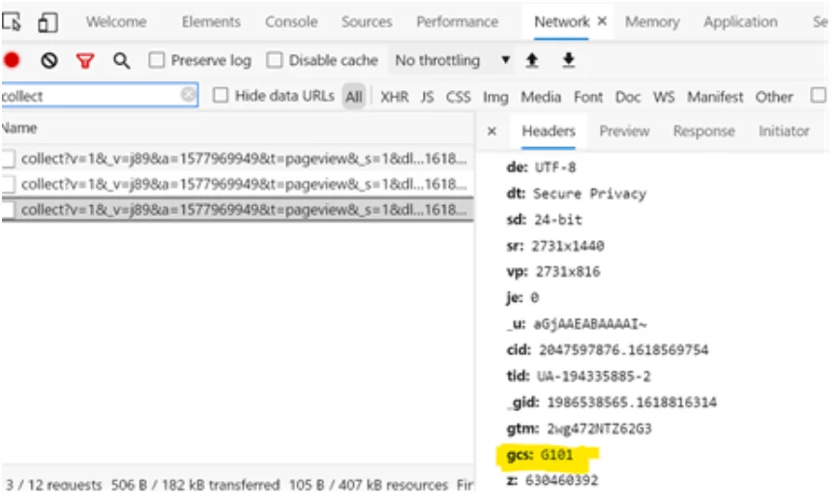Select the Headers details tab

point(549,131)
